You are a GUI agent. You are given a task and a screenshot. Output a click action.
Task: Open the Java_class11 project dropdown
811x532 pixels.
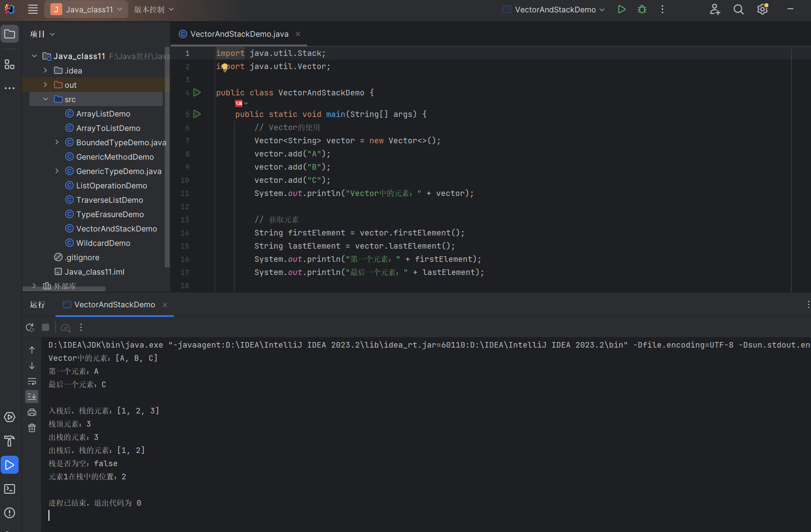point(87,9)
